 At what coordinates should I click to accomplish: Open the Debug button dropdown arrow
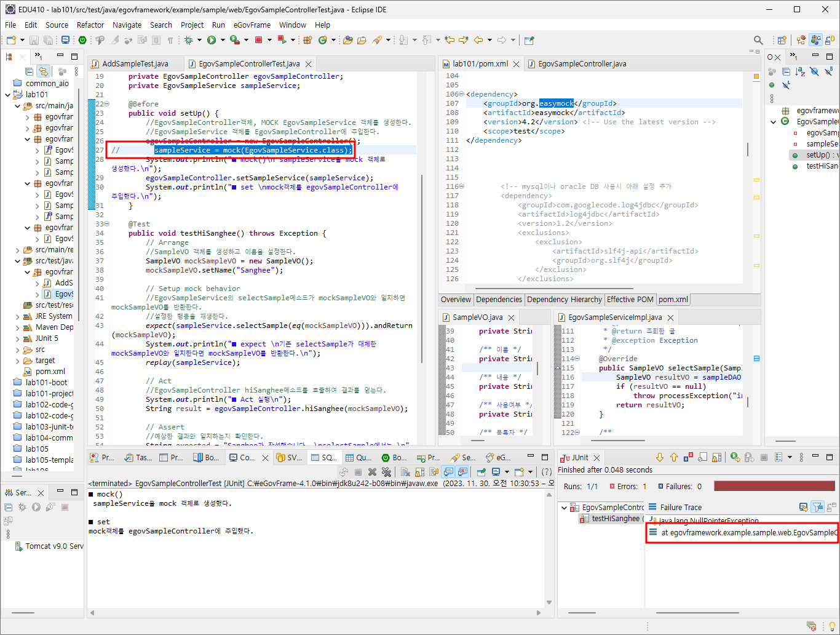tap(199, 40)
